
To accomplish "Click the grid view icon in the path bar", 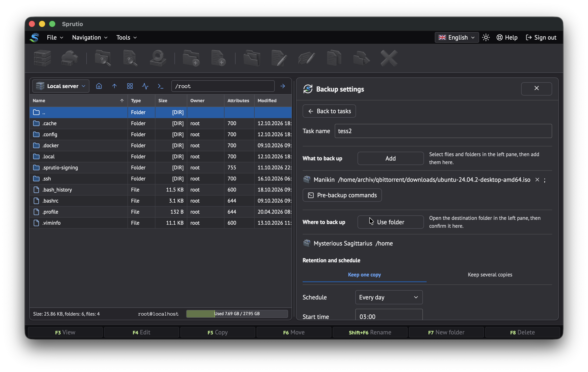I will [x=130, y=86].
